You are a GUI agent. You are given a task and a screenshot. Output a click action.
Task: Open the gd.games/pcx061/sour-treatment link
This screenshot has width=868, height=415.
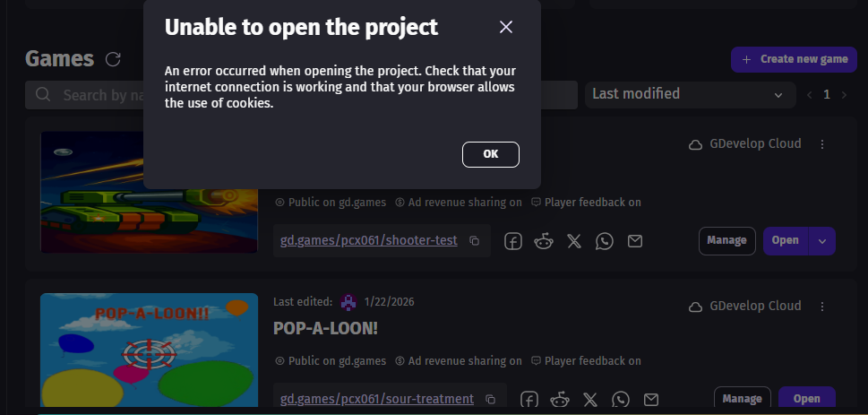point(377,399)
